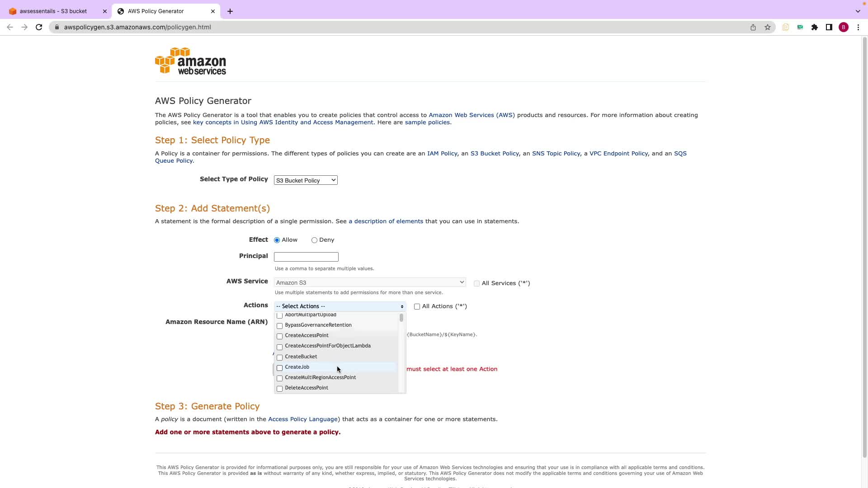Screen dimensions: 868x488
Task: Click the browser reload icon
Action: click(39, 27)
